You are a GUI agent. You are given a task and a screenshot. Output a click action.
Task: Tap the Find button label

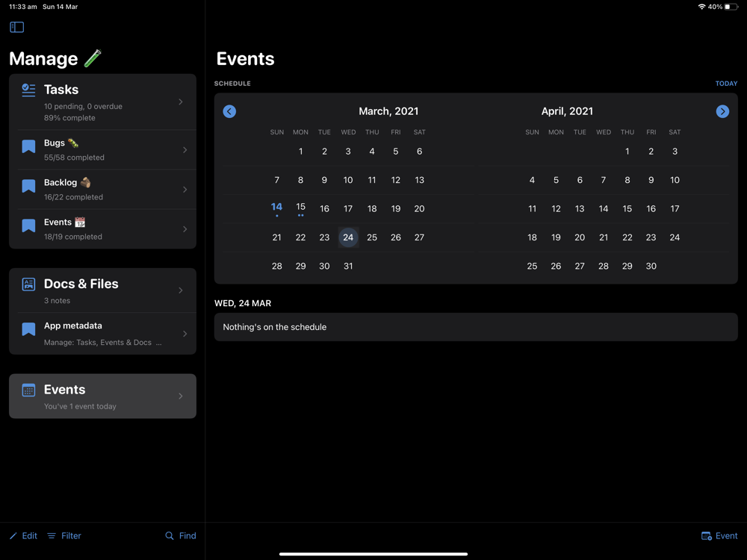click(x=187, y=535)
